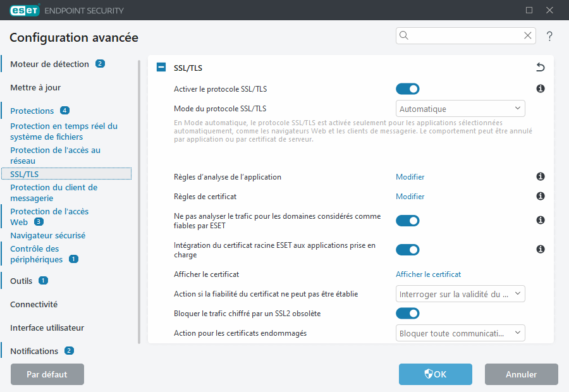Click the magnifier icon in the search field

(x=403, y=35)
